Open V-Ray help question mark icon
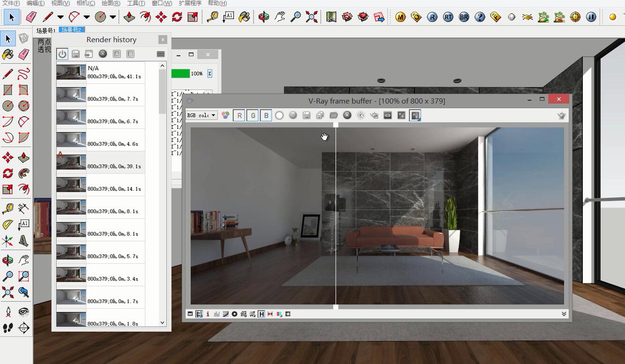This screenshot has height=364, width=625. click(480, 17)
